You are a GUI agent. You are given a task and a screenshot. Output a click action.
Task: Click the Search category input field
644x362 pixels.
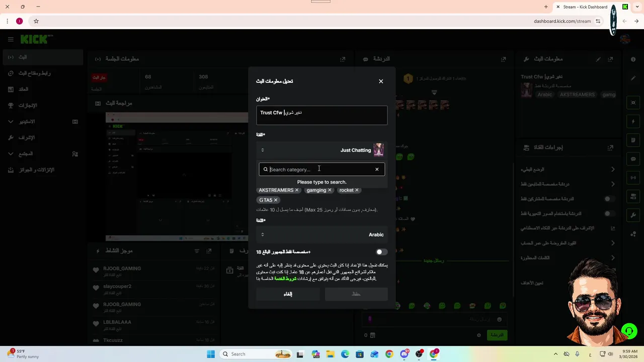[321, 169]
